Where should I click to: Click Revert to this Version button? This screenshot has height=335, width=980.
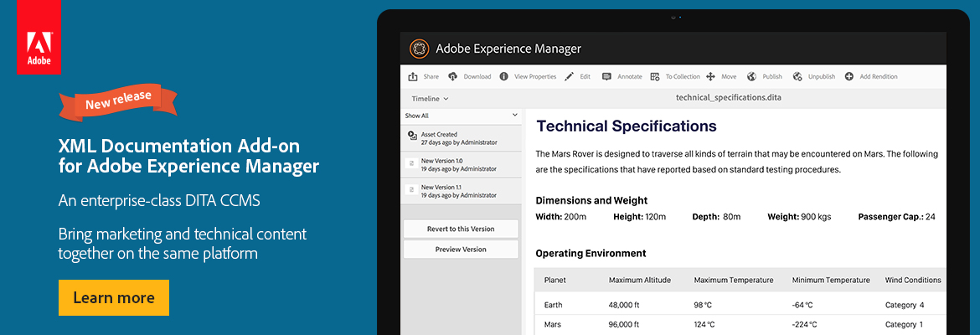[x=461, y=229]
